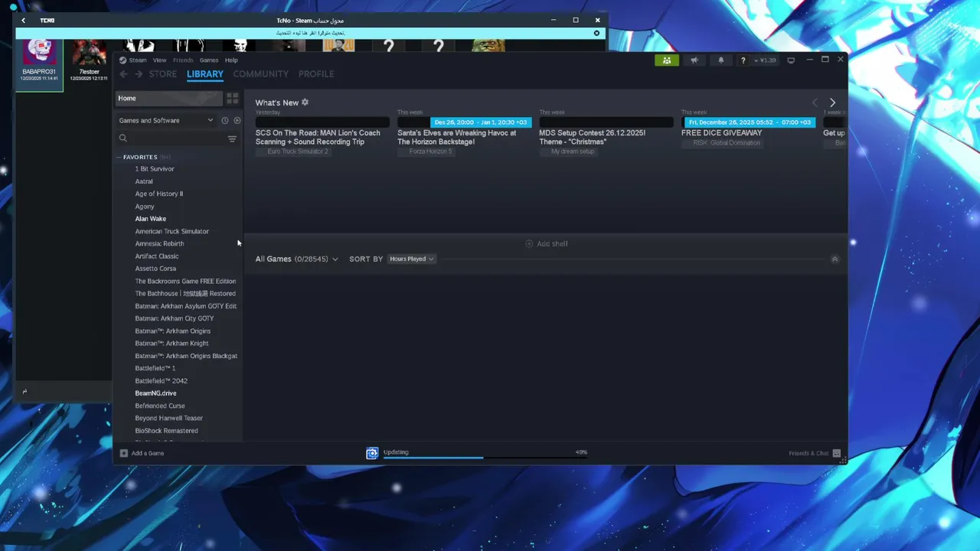
Task: Click the Steam logo menu icon
Action: tap(122, 60)
